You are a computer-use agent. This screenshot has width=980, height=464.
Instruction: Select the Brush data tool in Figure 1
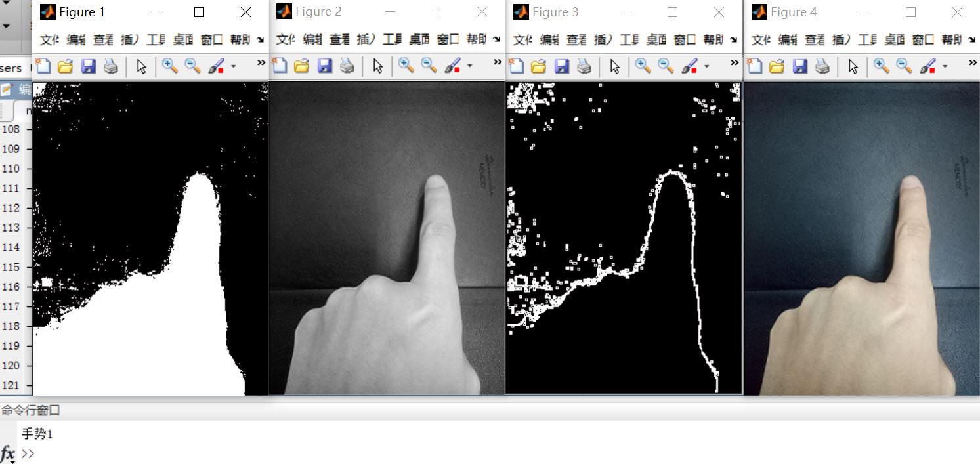point(217,66)
